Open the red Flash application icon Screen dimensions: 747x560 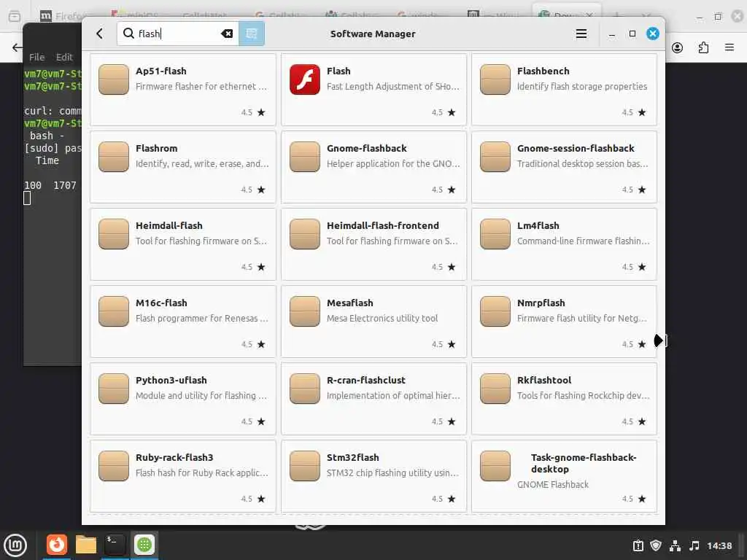[x=305, y=79]
